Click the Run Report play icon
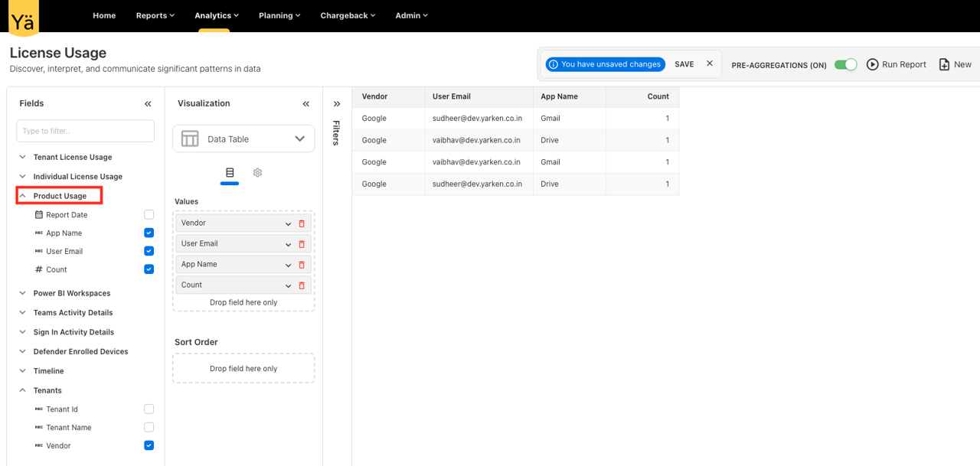 click(872, 64)
